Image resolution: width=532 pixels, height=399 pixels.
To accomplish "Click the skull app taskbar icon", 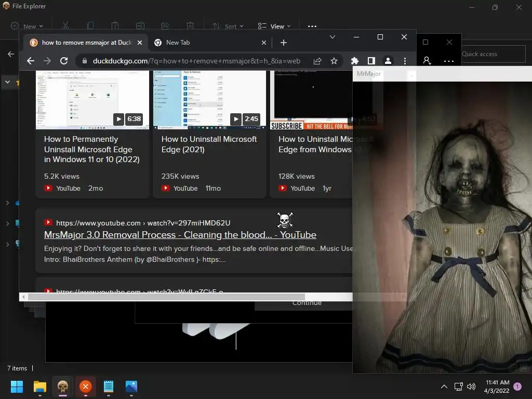I will point(63,387).
